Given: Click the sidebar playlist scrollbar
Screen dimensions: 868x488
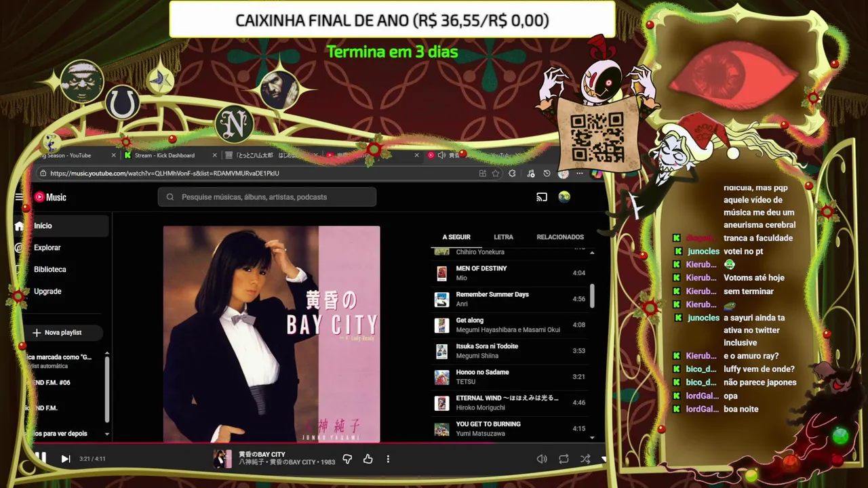Looking at the screenshot, I should (x=106, y=388).
